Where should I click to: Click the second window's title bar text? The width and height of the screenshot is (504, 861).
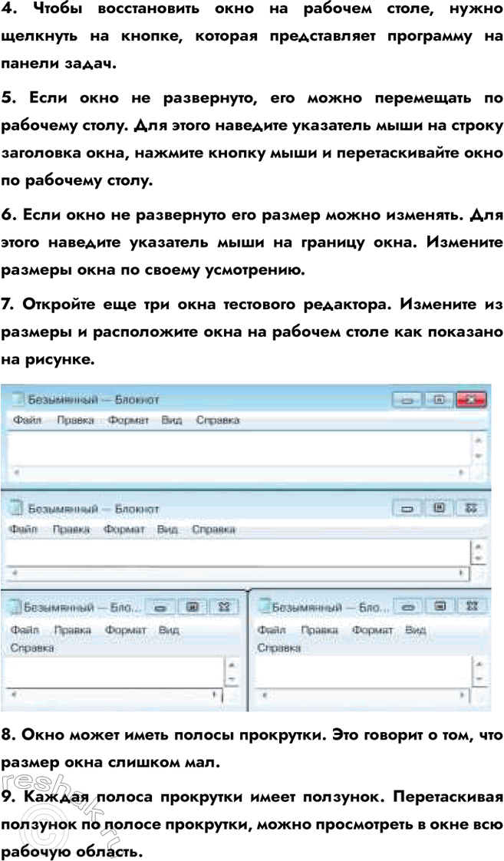[94, 509]
